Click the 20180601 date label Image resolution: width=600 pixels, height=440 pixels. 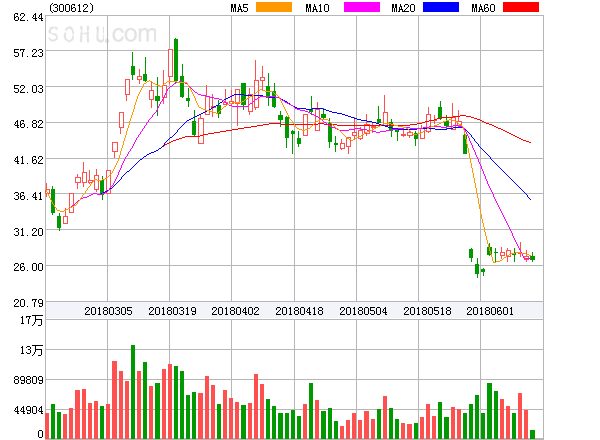point(490,311)
